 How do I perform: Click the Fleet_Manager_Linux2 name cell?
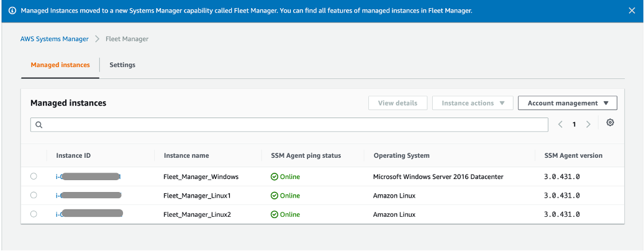pos(197,215)
